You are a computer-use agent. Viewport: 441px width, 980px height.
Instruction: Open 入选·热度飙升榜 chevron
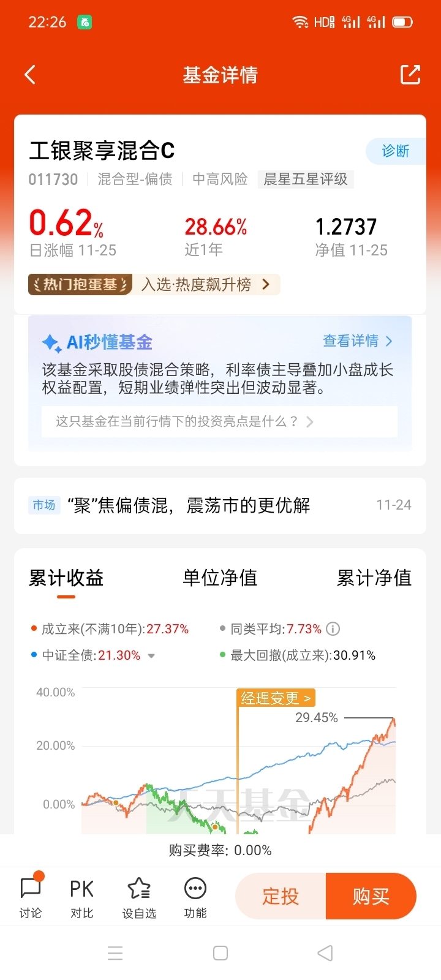(266, 284)
